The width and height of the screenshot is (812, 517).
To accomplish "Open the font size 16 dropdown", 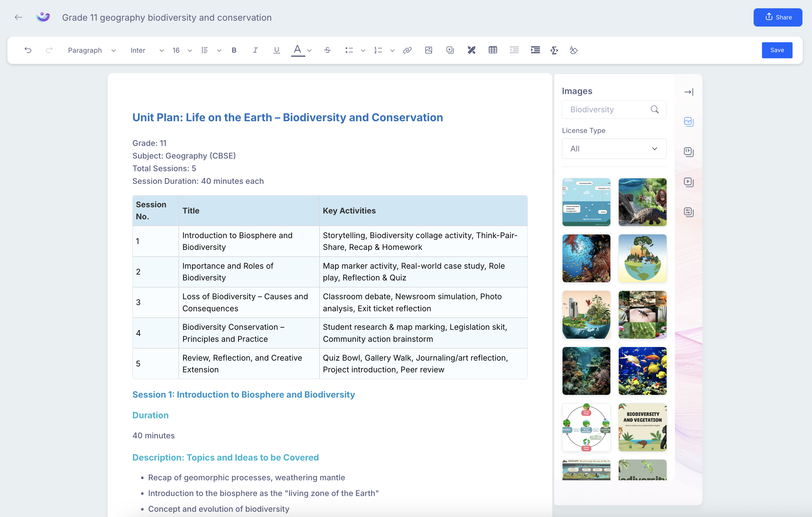I will (x=182, y=50).
